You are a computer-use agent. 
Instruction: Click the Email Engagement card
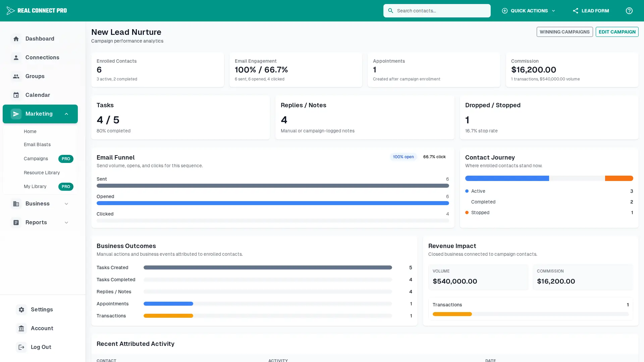coord(296,70)
